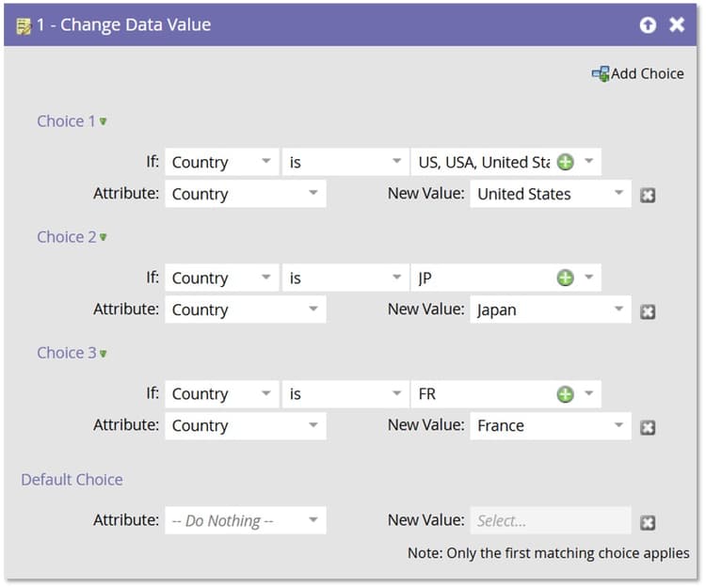Viewport: 706px width, 588px height.
Task: Delete Choice 2 using the X icon
Action: (648, 311)
